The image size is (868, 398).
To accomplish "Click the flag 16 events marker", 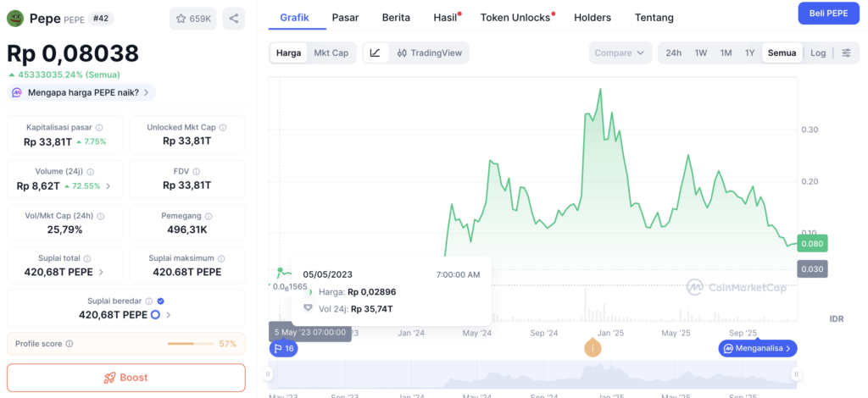I will (x=283, y=348).
